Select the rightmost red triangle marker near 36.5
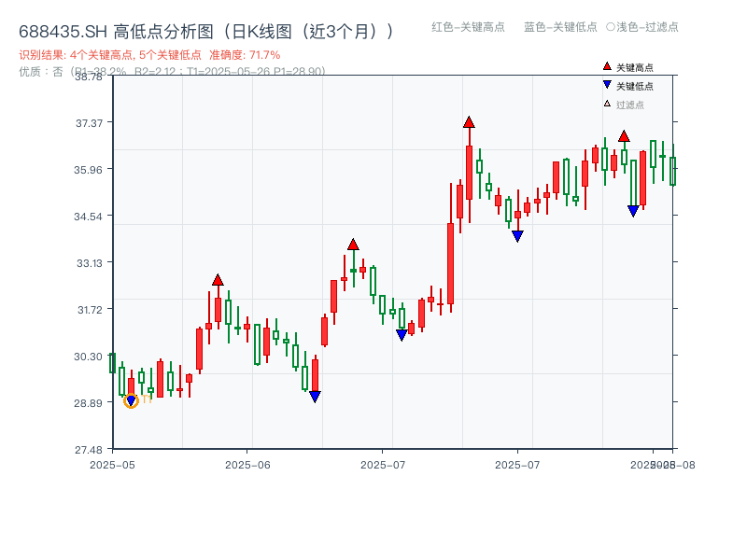The image size is (747, 560). pos(623,136)
